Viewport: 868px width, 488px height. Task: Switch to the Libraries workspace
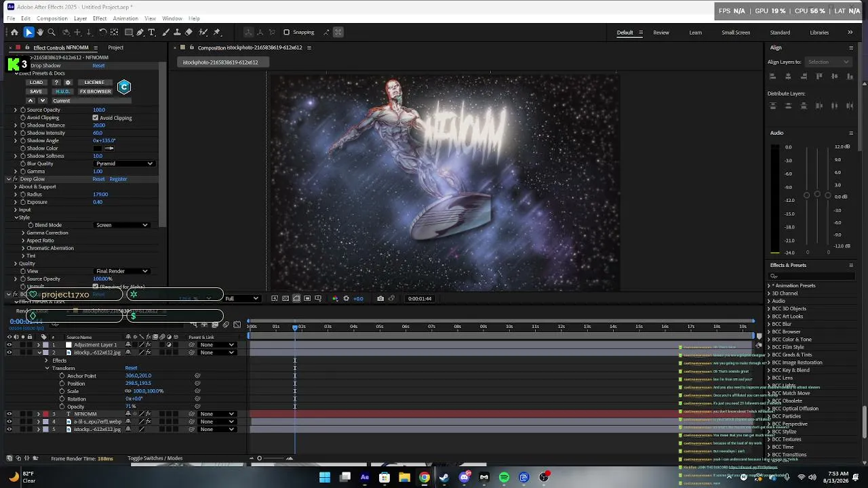point(819,33)
